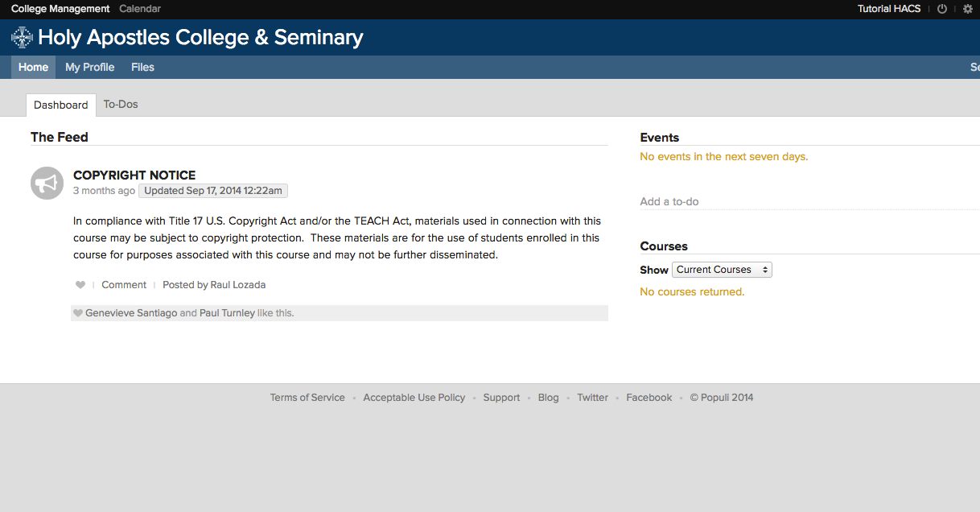Go to the Files section

point(142,67)
